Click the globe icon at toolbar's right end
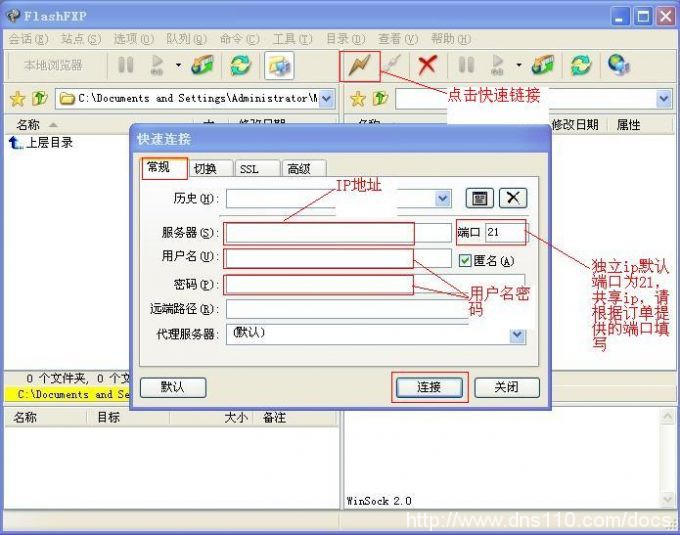 pyautogui.click(x=618, y=66)
